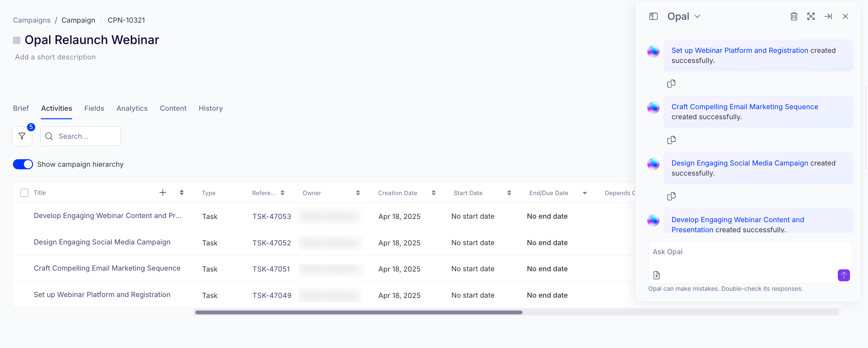Sort by Title column arrows

pos(182,193)
